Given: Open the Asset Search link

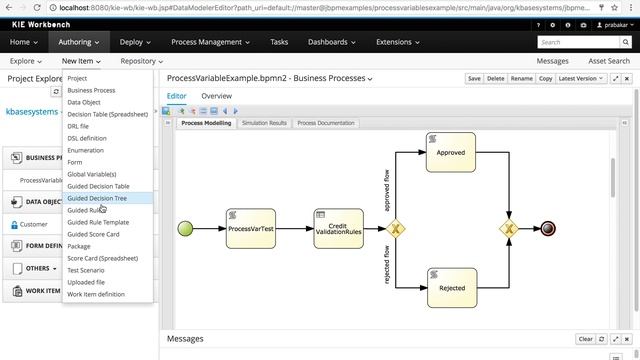Looking at the screenshot, I should [609, 61].
